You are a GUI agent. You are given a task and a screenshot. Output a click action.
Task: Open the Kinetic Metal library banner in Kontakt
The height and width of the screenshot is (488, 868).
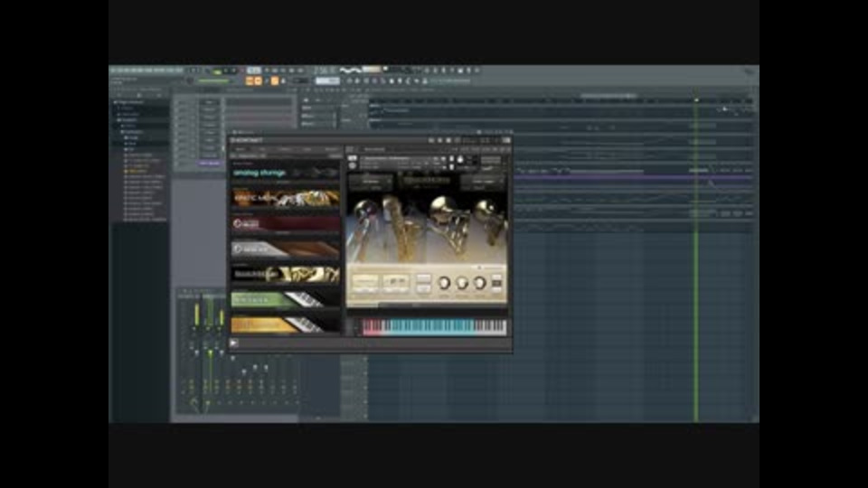point(286,198)
